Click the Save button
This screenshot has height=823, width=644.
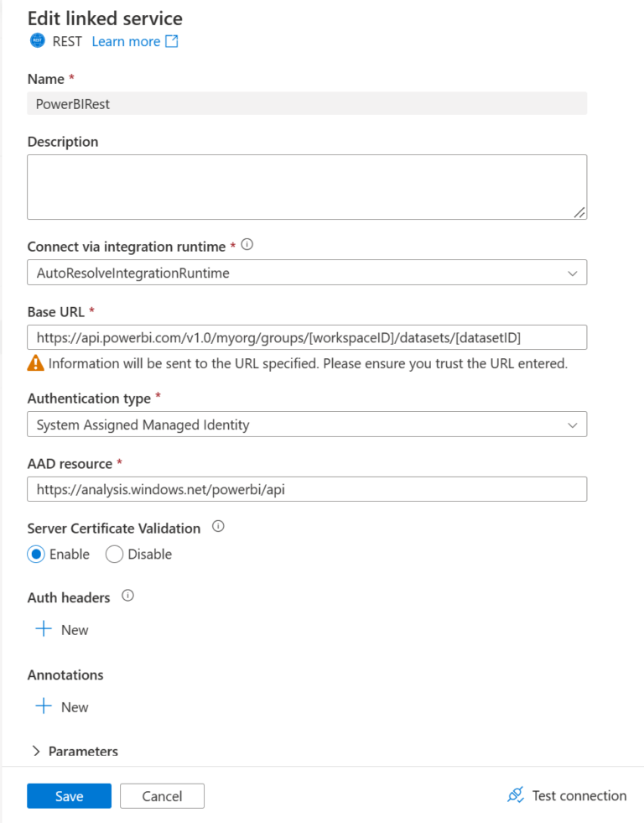69,795
